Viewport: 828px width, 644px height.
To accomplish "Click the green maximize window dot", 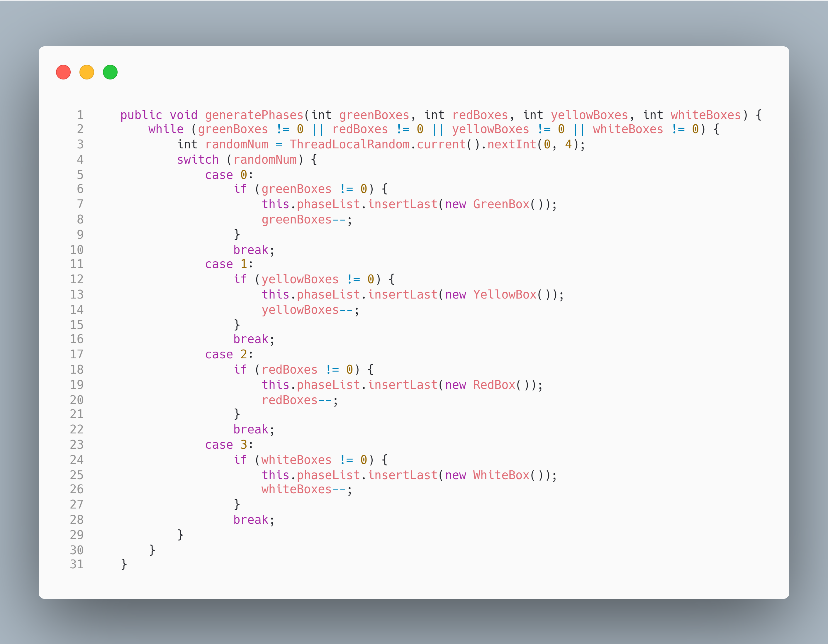I will (110, 72).
